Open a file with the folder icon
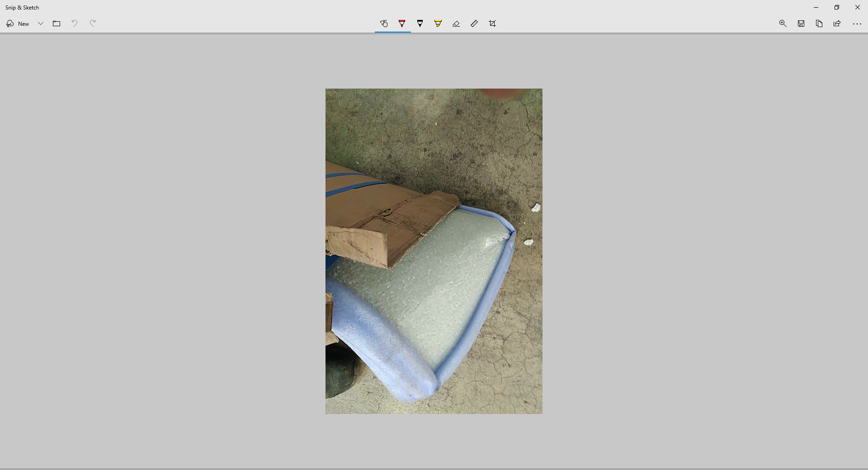 [57, 23]
